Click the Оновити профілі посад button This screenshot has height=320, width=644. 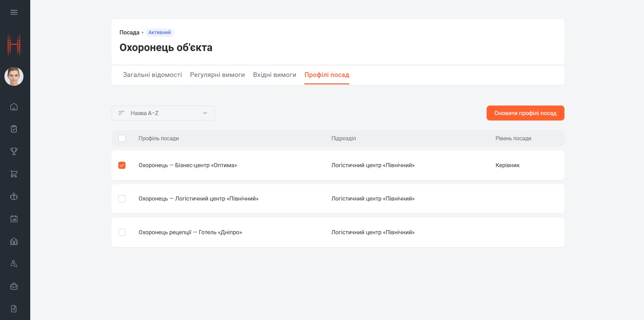tap(525, 113)
